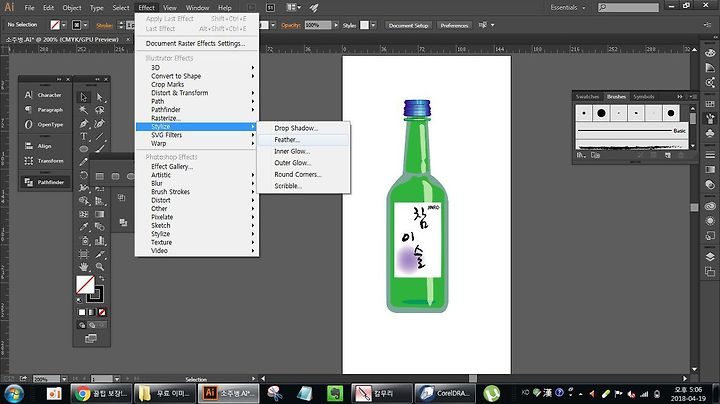Open Chrome from the Windows taskbar
720x404 pixels.
101,393
